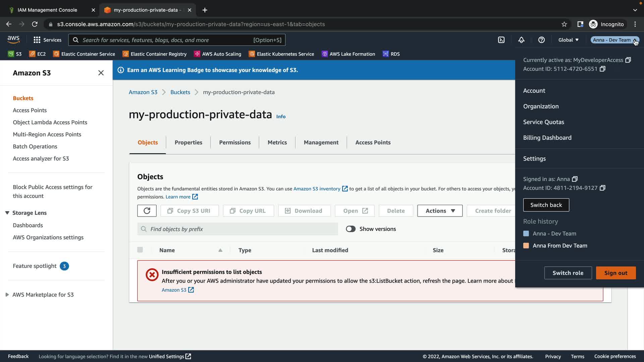644x362 pixels.
Task: Click the EC2 bookmark shortcut icon
Action: [x=32, y=54]
